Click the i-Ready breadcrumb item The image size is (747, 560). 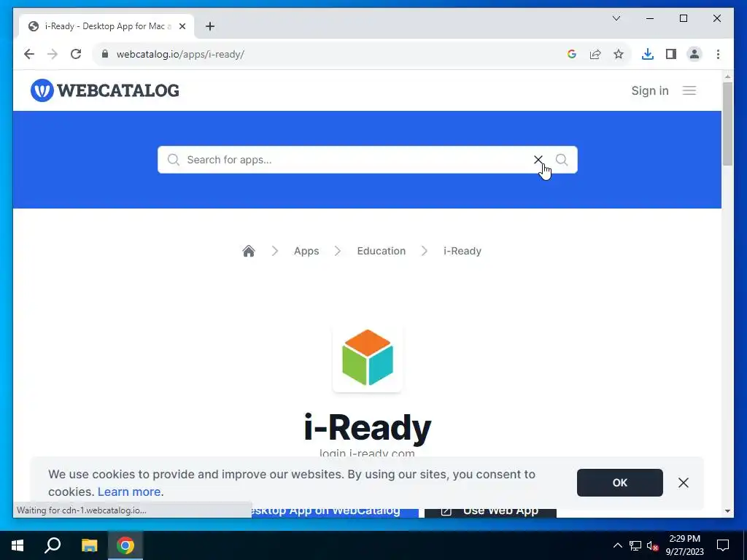[462, 251]
